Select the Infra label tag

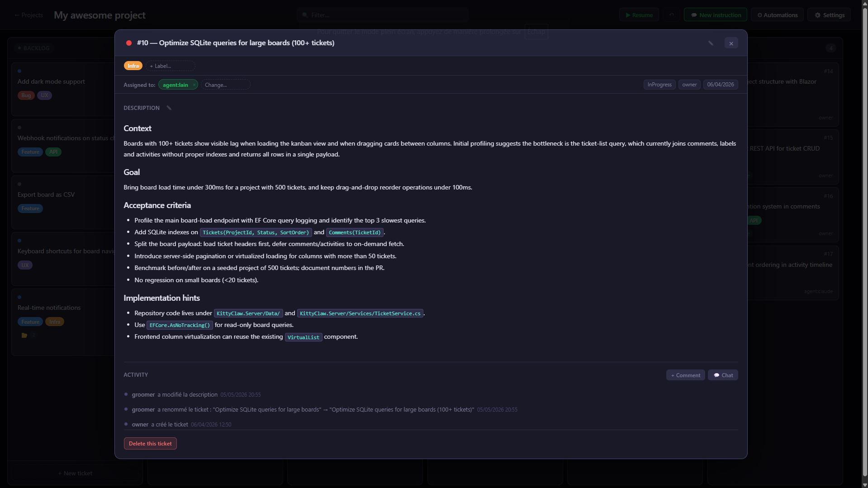[133, 66]
